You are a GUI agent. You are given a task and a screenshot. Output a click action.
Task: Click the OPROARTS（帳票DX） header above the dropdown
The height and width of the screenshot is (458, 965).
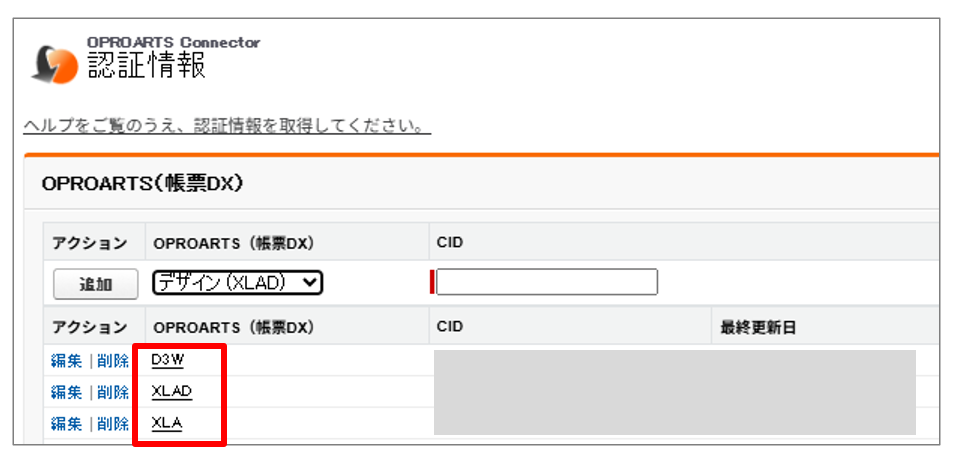[x=233, y=243]
